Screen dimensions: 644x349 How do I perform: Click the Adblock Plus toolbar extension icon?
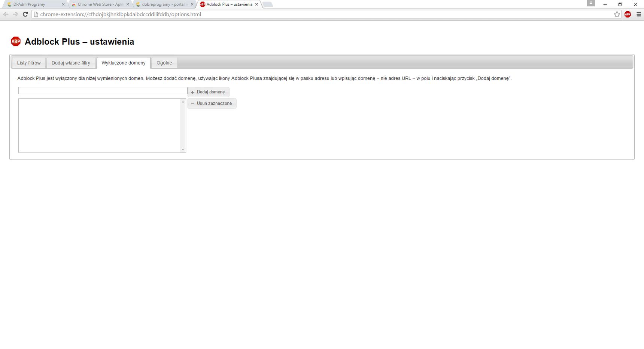628,14
